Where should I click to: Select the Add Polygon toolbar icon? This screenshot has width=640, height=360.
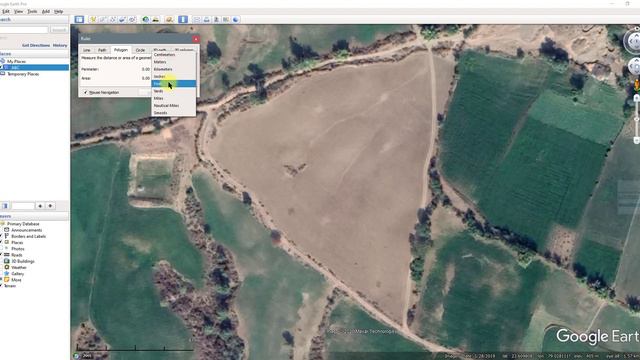(x=102, y=20)
